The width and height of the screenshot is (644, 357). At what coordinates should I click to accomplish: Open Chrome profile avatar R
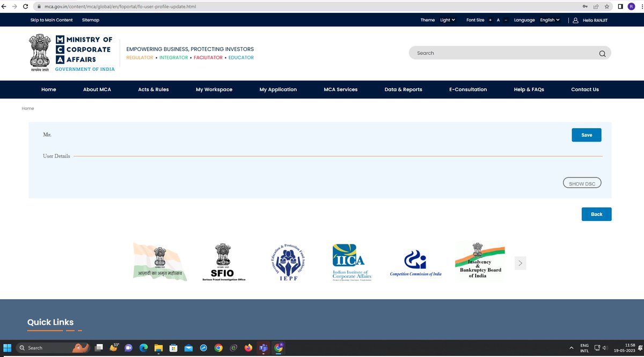click(x=631, y=6)
